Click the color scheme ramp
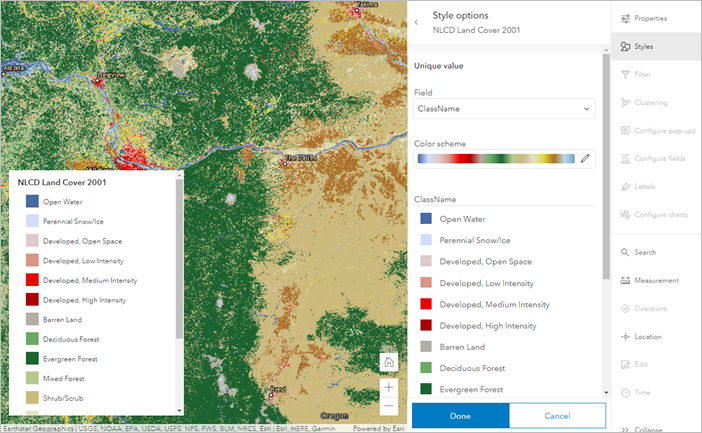This screenshot has width=702, height=433. click(x=496, y=159)
